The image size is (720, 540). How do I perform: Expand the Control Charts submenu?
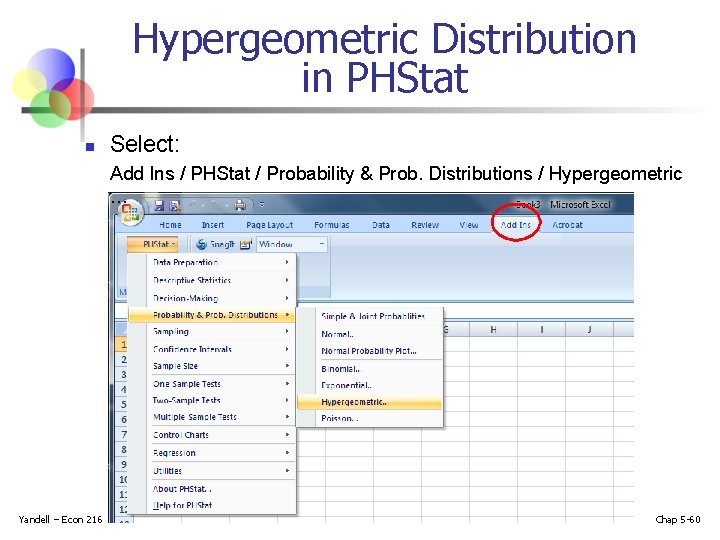(212, 435)
